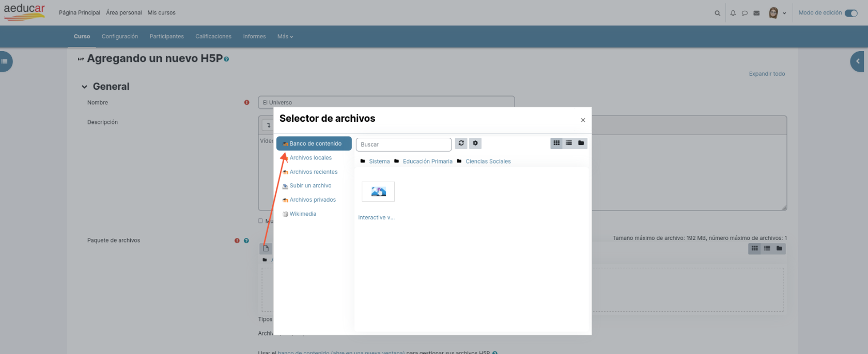Viewport: 868px width, 354px height.
Task: Click the Ciencias Sociales breadcrumb link
Action: pyautogui.click(x=488, y=162)
